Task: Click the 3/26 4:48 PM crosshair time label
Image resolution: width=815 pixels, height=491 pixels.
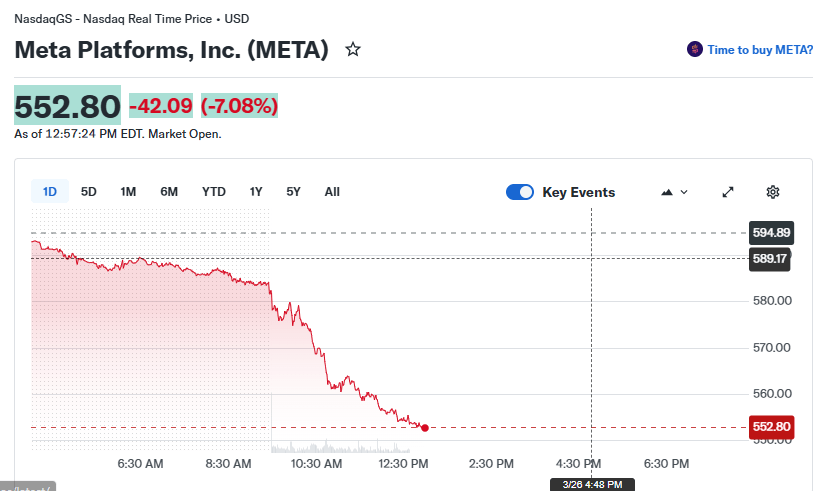Action: coord(592,485)
